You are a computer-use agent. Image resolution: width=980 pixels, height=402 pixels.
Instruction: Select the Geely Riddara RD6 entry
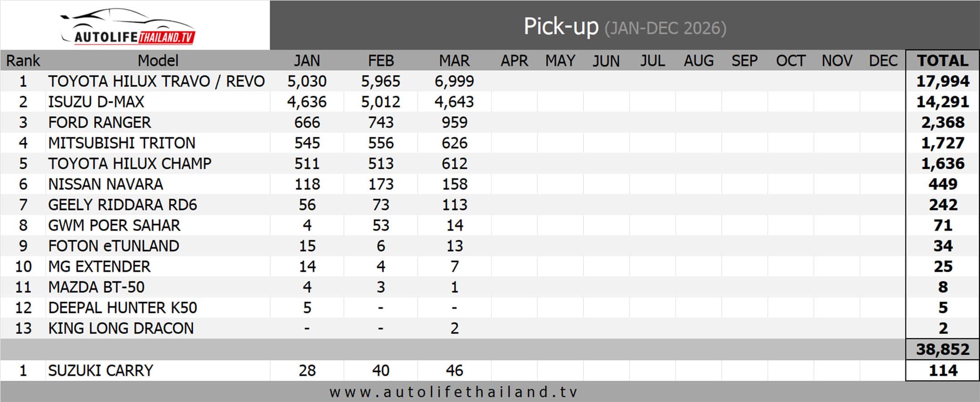(x=122, y=205)
